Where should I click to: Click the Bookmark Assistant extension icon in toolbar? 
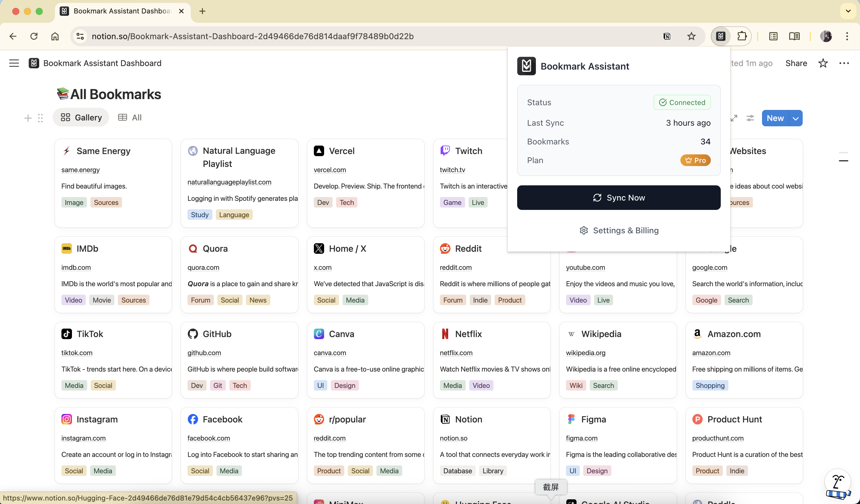(x=720, y=36)
